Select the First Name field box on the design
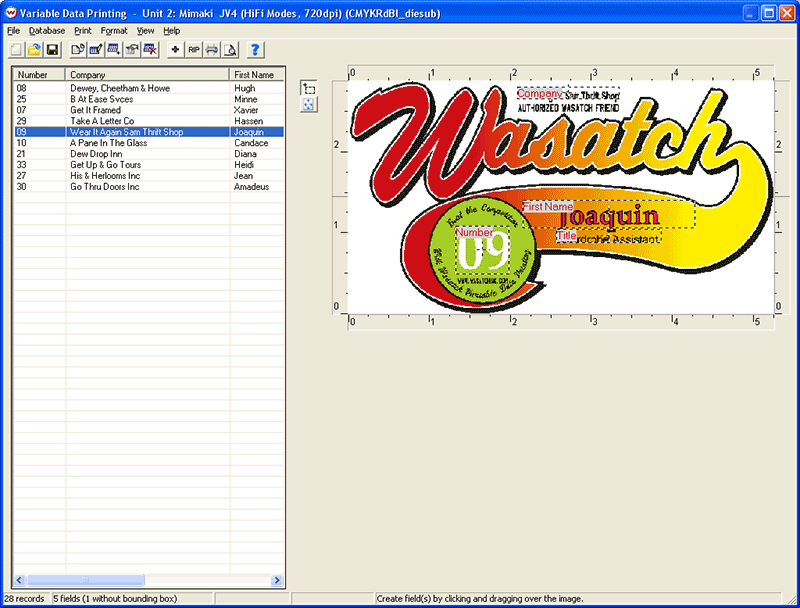The width and height of the screenshot is (800, 608). click(609, 214)
